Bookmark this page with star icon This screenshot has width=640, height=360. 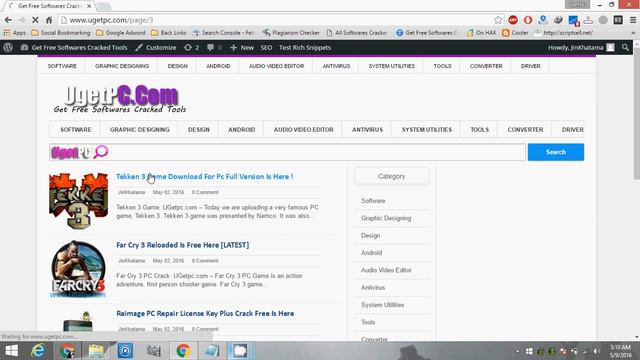coord(498,20)
